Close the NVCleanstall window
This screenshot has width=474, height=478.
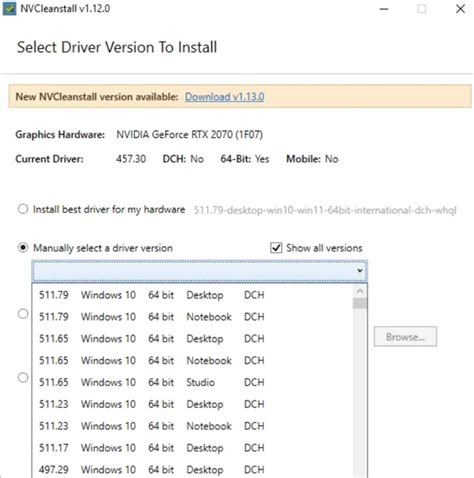(x=460, y=9)
